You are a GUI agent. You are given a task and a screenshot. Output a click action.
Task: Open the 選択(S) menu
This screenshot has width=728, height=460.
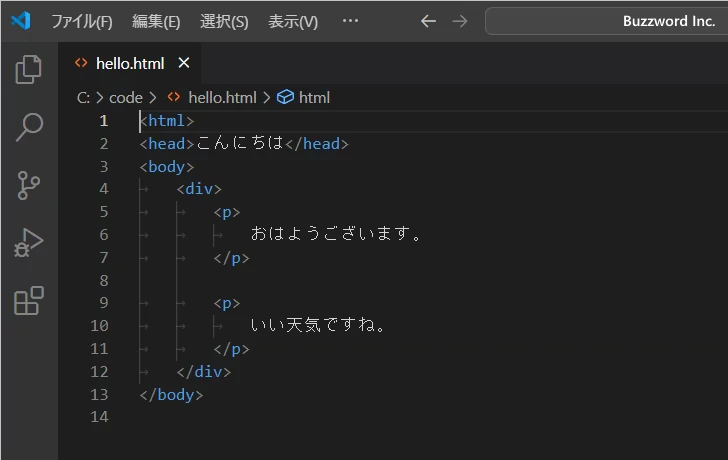pos(224,21)
